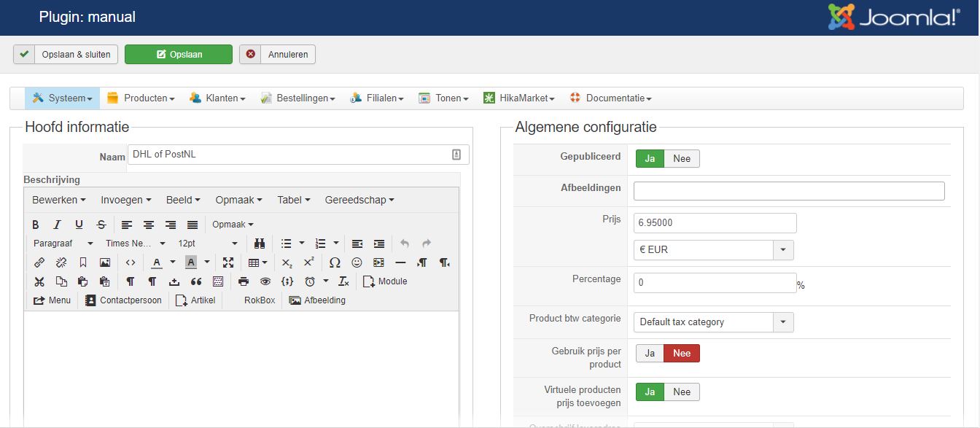
Task: Insert special character with omega icon
Action: [x=335, y=262]
